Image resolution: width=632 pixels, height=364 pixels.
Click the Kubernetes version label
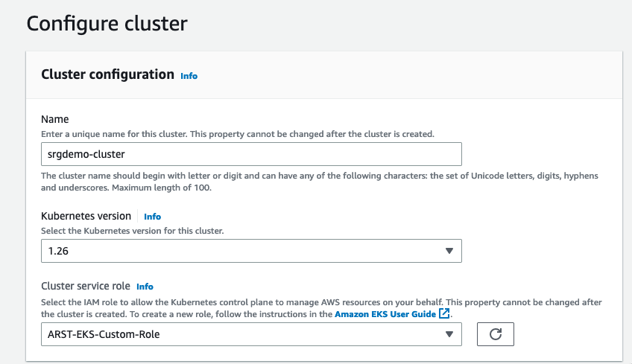click(x=86, y=216)
